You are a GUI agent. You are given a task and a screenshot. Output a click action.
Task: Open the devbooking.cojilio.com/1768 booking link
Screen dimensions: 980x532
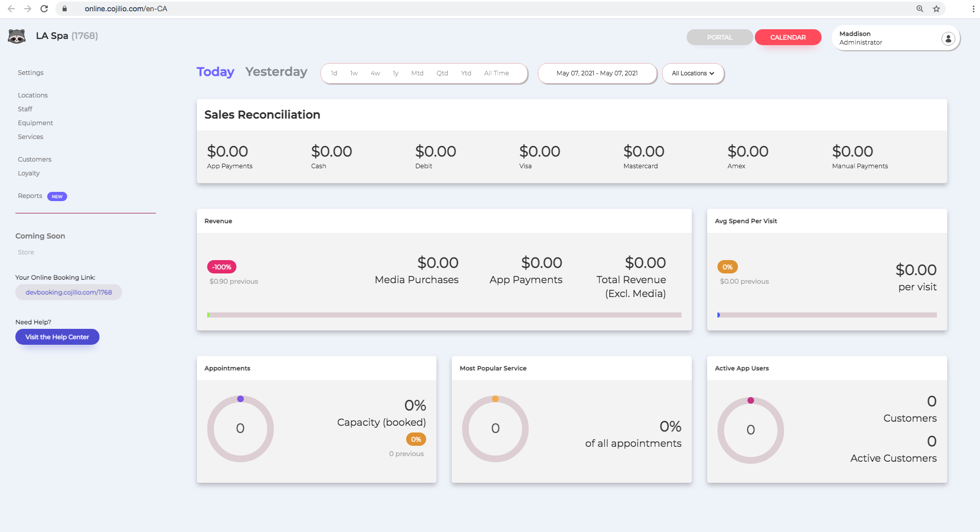(69, 292)
